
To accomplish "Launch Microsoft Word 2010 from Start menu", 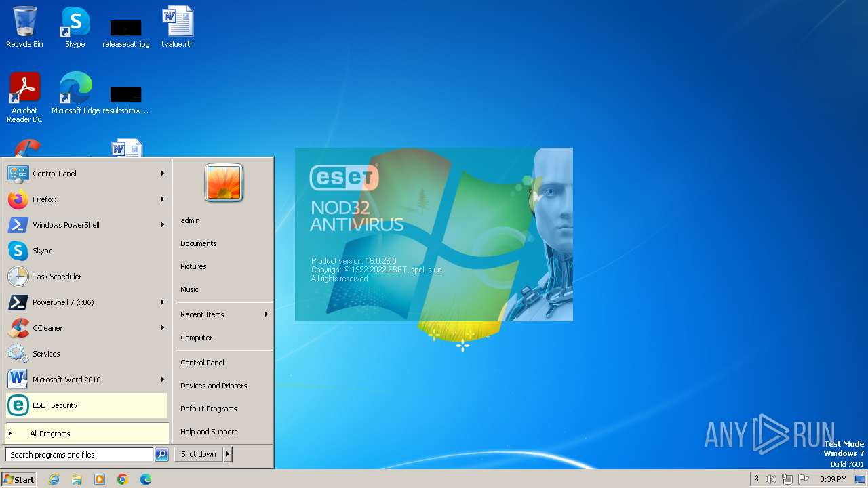I will 86,380.
